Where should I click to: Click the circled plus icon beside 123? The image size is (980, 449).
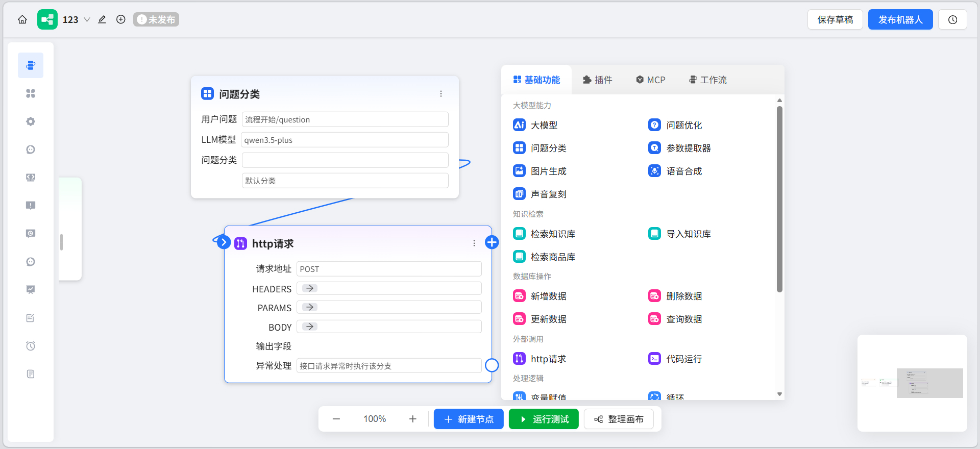[x=121, y=19]
